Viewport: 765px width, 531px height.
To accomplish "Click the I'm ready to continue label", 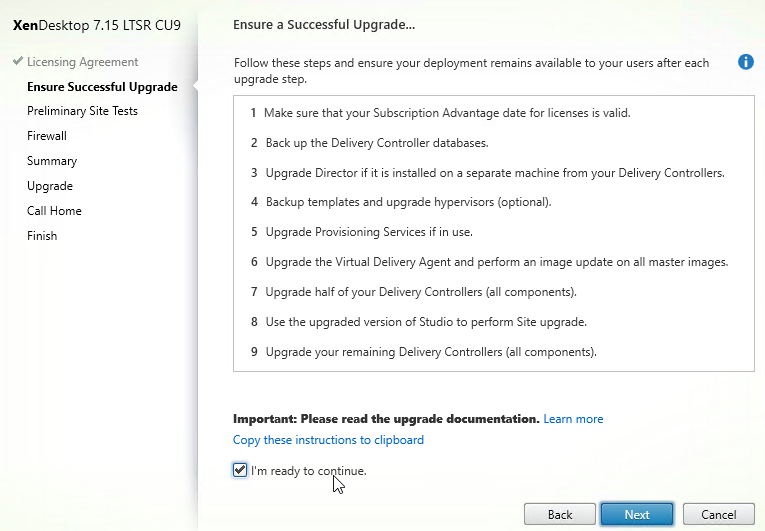I will [x=308, y=471].
